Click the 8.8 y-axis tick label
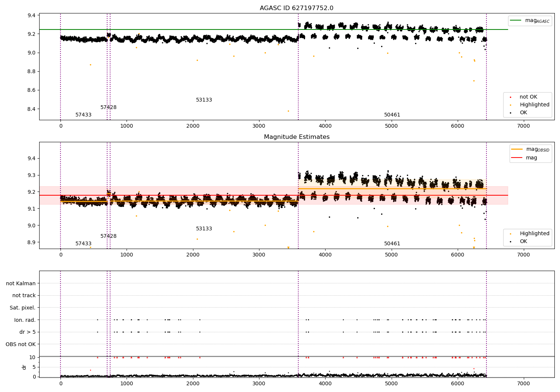The image size is (560, 392). [31, 72]
